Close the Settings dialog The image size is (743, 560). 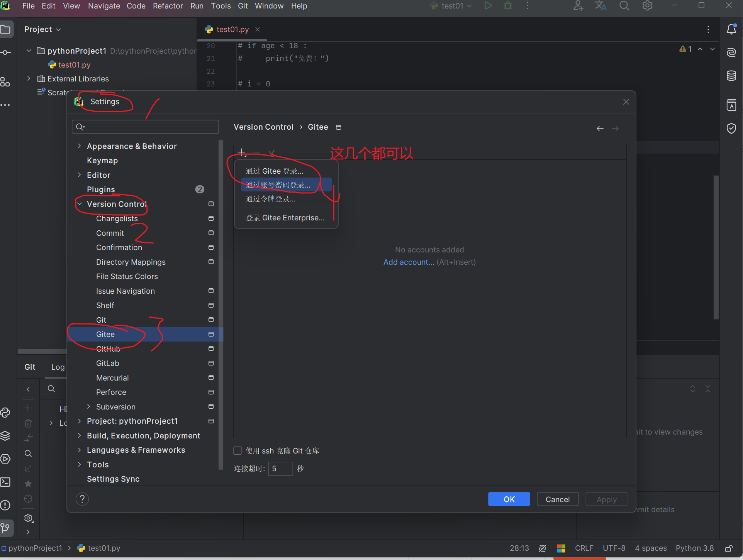point(626,102)
